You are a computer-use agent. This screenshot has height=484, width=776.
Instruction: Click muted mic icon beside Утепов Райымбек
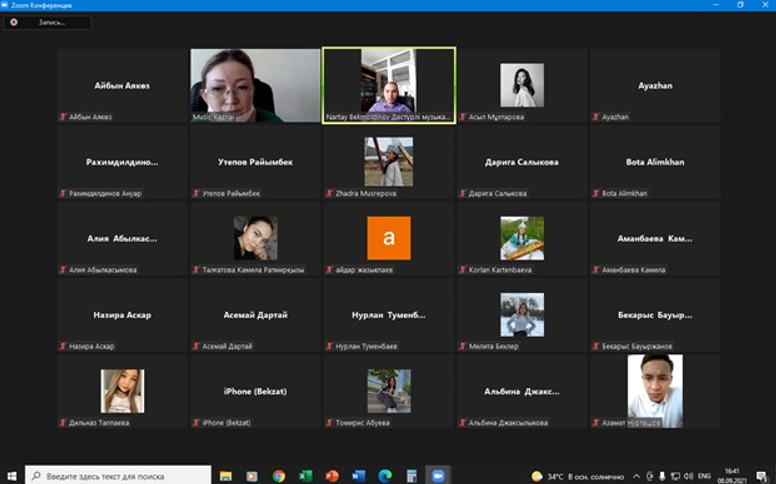[196, 194]
